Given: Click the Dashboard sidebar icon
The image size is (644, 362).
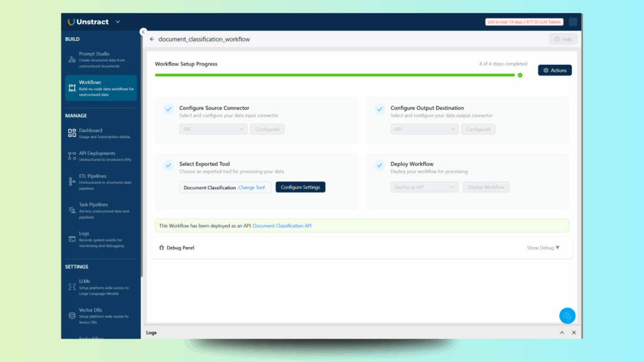Looking at the screenshot, I should 72,133.
